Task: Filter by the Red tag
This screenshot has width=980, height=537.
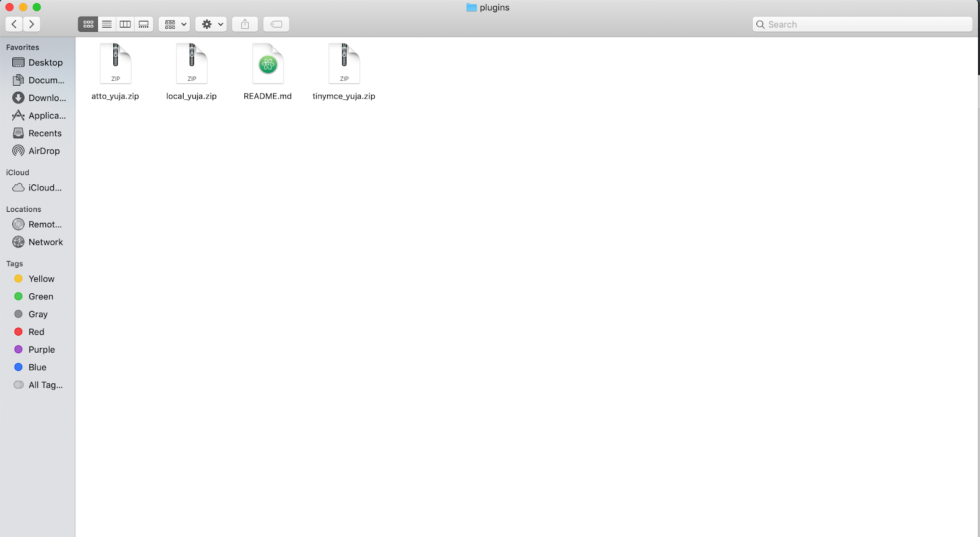Action: [x=36, y=332]
